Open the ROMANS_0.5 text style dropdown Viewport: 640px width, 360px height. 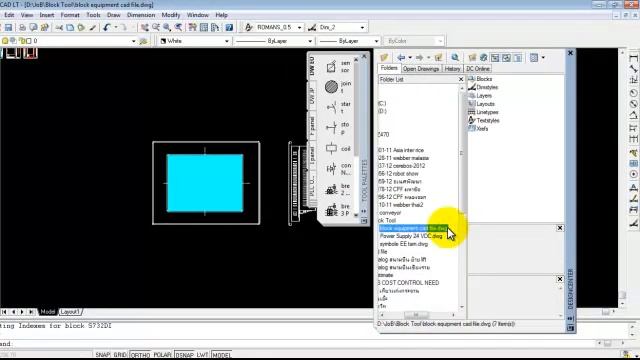click(299, 27)
